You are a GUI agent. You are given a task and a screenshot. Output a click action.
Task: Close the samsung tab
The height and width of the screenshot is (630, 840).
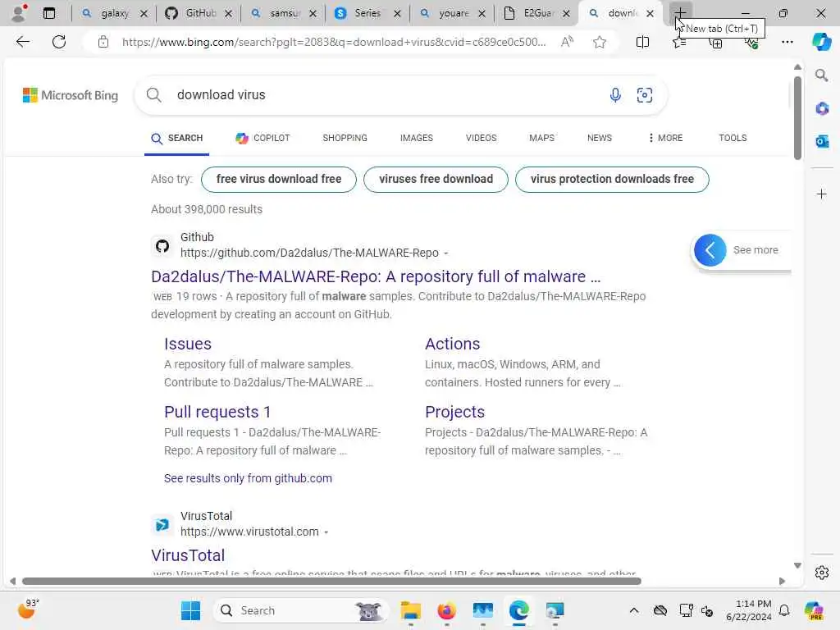313,13
